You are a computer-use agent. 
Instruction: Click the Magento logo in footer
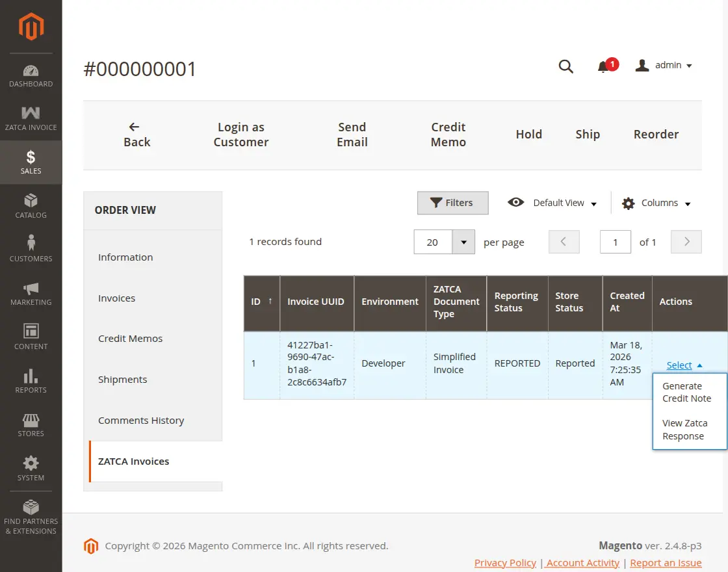[x=91, y=546]
